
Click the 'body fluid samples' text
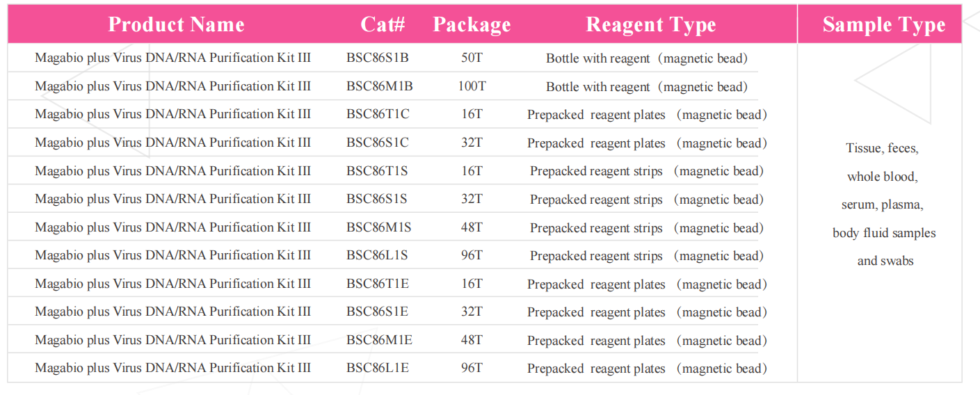pos(884,233)
